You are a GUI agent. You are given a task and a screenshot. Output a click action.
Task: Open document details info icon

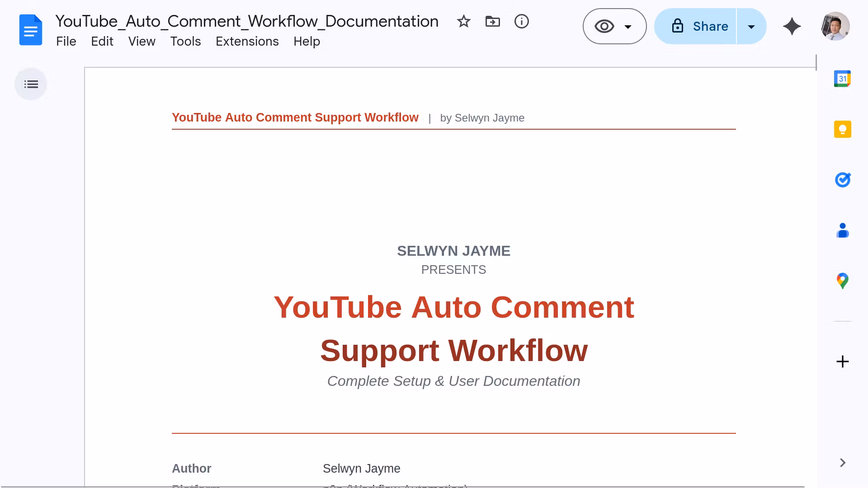click(x=522, y=21)
